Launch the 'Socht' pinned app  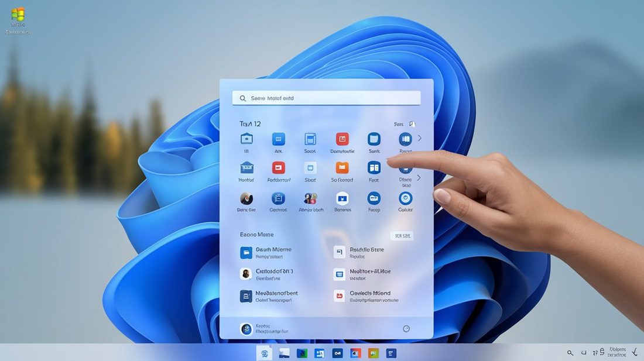coord(310,139)
